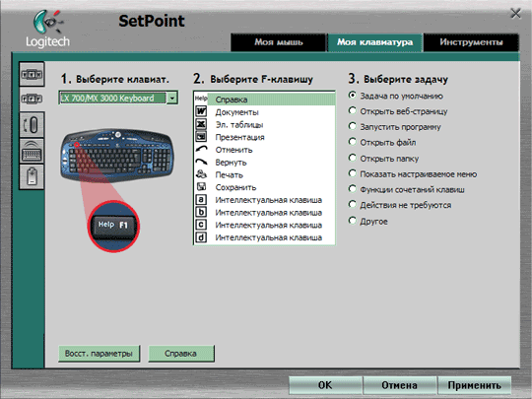Switch to the Моя мышь tab

coord(278,42)
